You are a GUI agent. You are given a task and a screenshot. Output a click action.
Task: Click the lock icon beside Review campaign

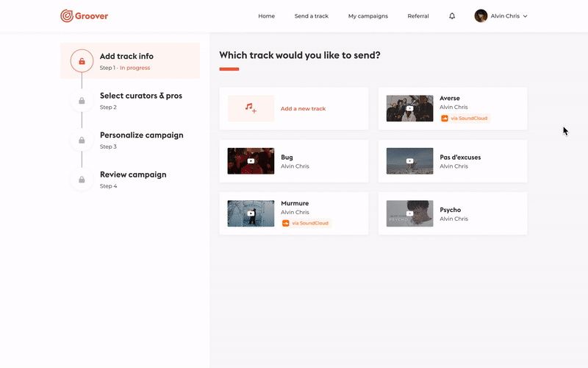coord(82,180)
